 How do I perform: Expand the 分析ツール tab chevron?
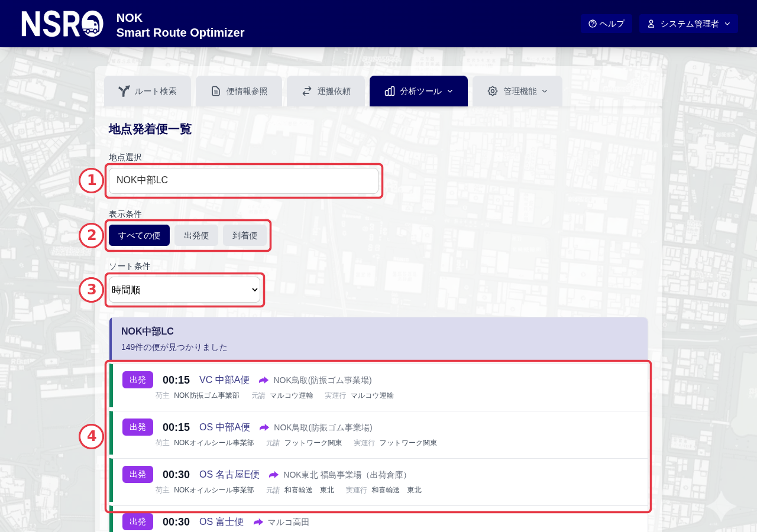450,91
